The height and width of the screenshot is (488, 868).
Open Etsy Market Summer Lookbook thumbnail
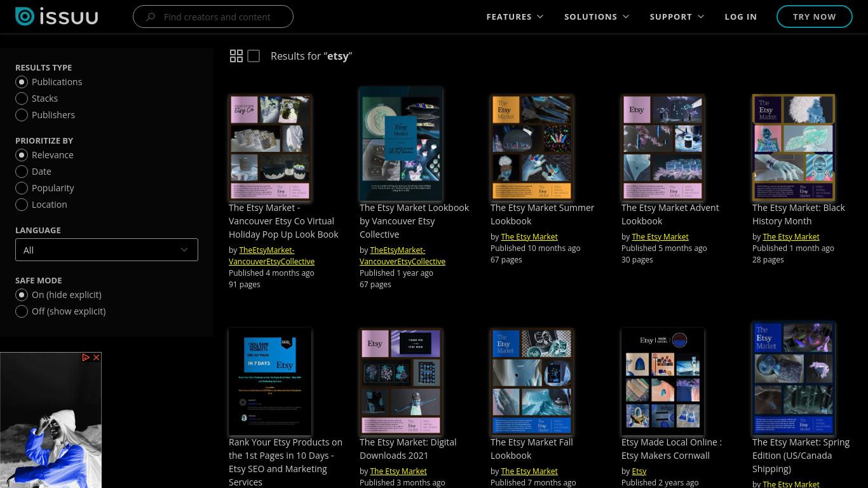pos(532,148)
